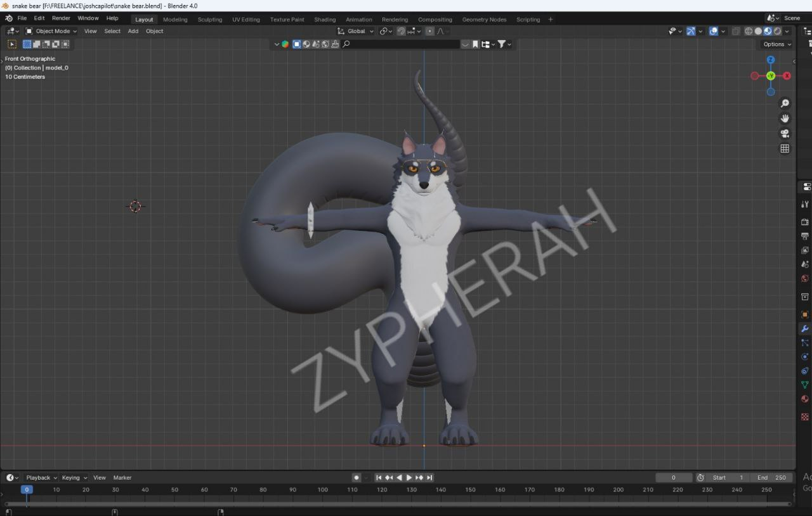This screenshot has width=812, height=516.
Task: Toggle viewport gizmos display
Action: (x=691, y=31)
